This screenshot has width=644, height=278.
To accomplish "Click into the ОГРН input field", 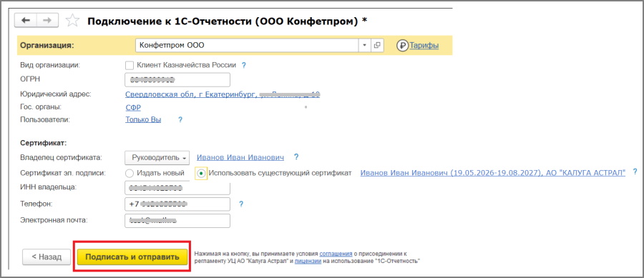I will point(177,80).
